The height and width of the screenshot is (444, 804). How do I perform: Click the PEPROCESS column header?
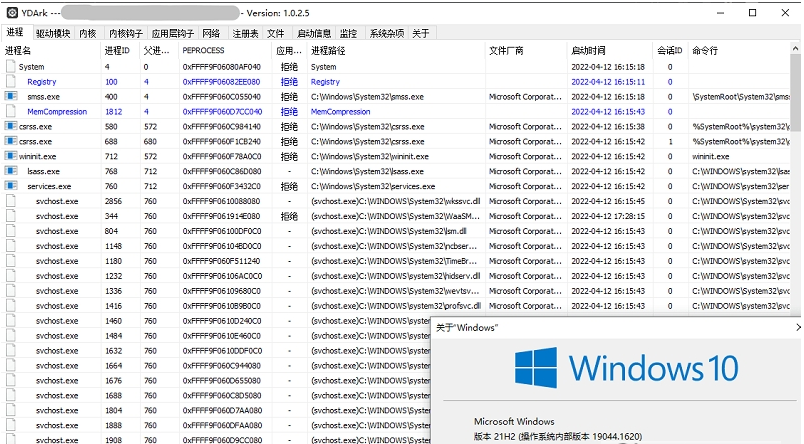[203, 50]
